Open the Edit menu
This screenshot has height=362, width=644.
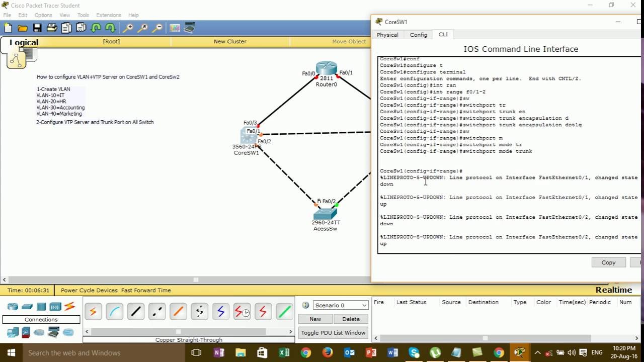[23, 15]
